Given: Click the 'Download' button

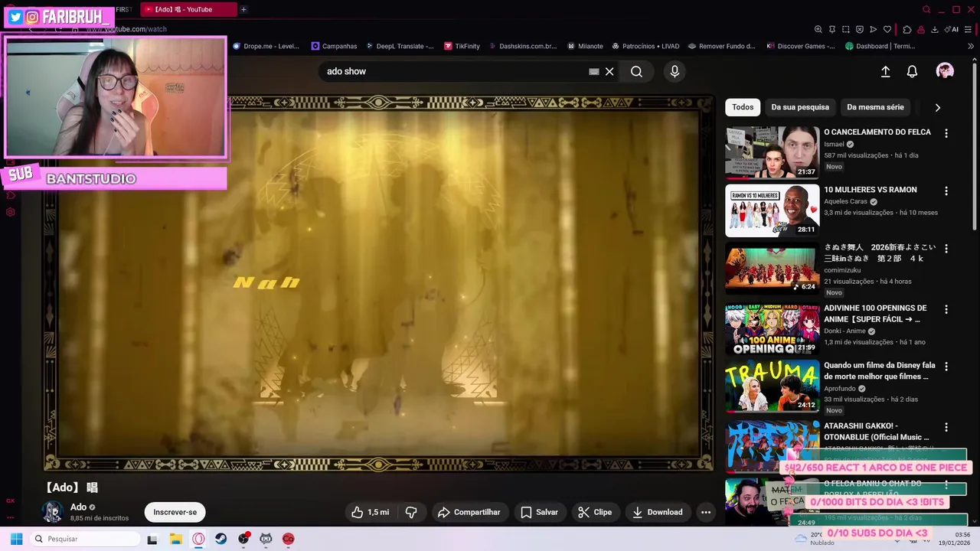Looking at the screenshot, I should [x=658, y=512].
